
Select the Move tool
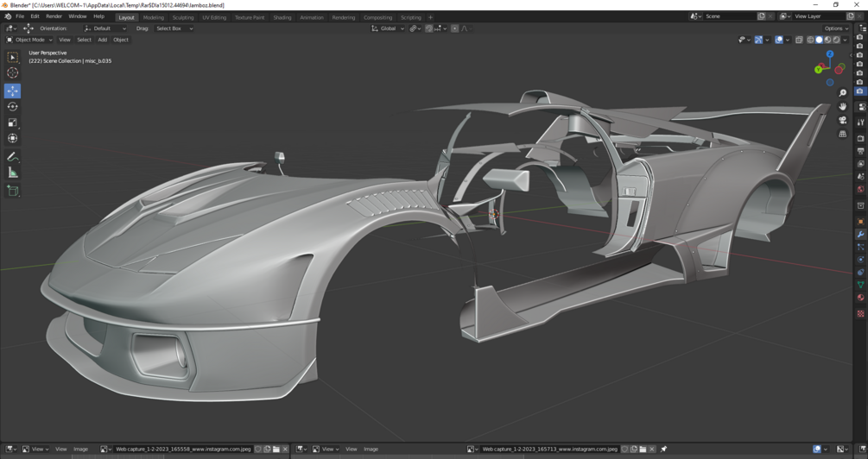pos(12,91)
